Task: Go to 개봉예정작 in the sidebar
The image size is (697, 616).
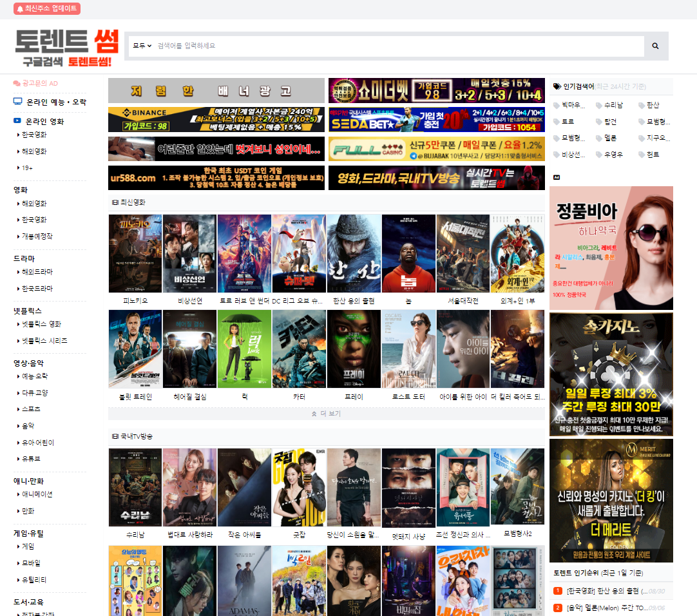Action: (x=37, y=236)
